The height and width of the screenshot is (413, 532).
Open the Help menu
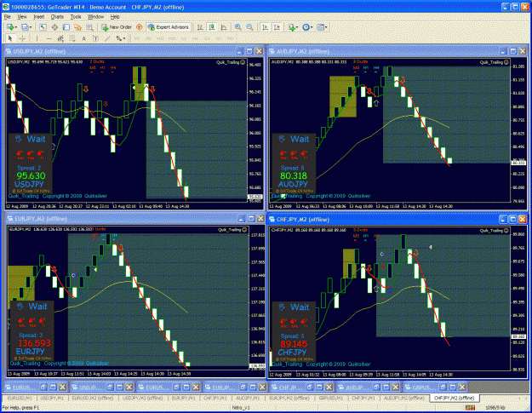115,17
